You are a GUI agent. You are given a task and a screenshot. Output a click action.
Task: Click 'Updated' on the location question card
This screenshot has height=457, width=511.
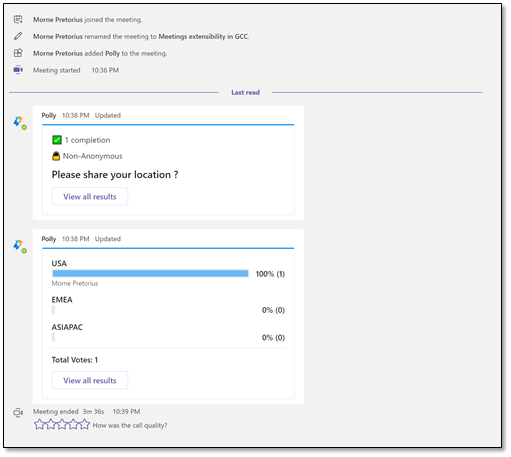point(108,116)
